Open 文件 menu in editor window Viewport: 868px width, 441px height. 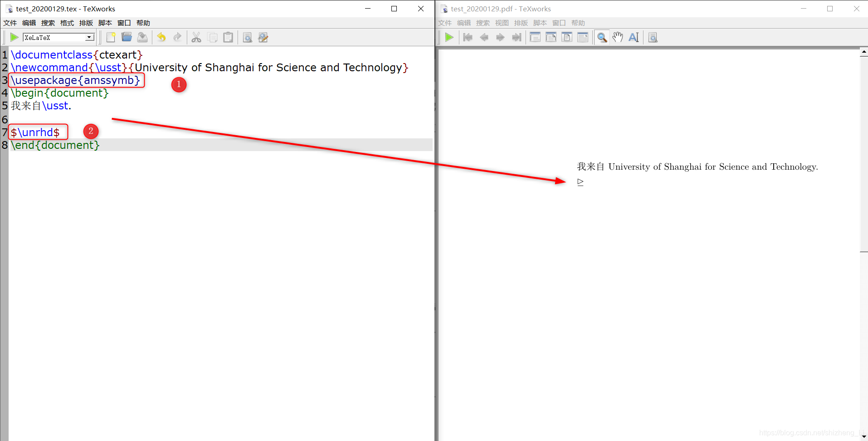click(x=10, y=23)
